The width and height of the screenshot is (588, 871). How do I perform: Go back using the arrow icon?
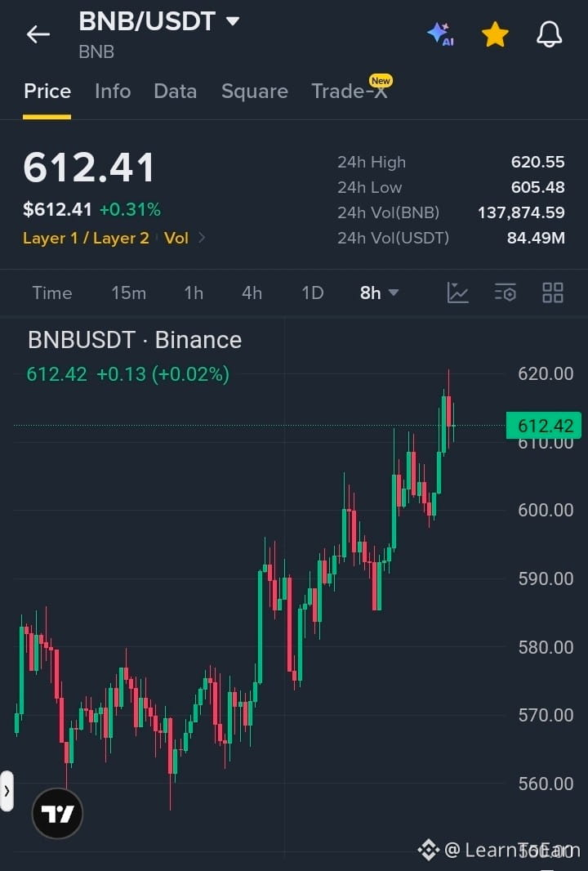click(38, 34)
